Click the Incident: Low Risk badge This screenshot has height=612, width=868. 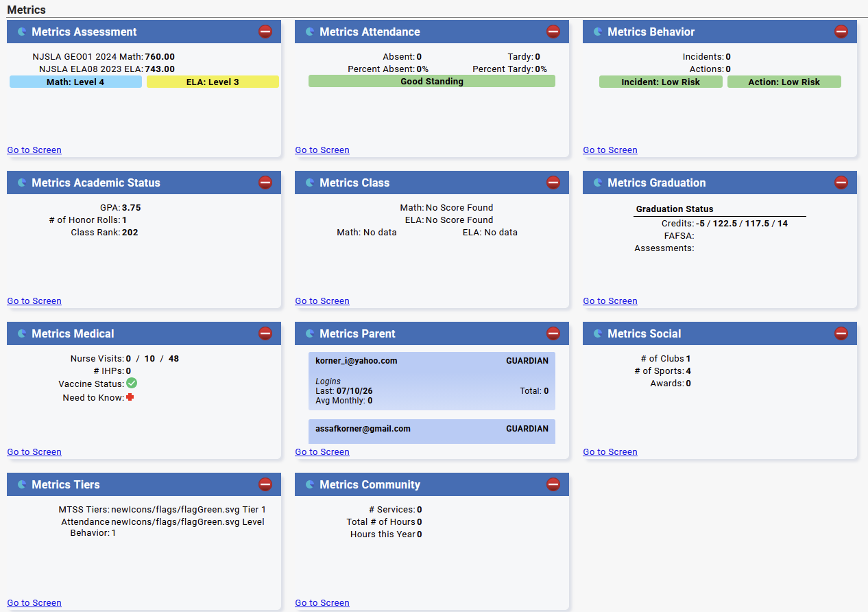[661, 82]
